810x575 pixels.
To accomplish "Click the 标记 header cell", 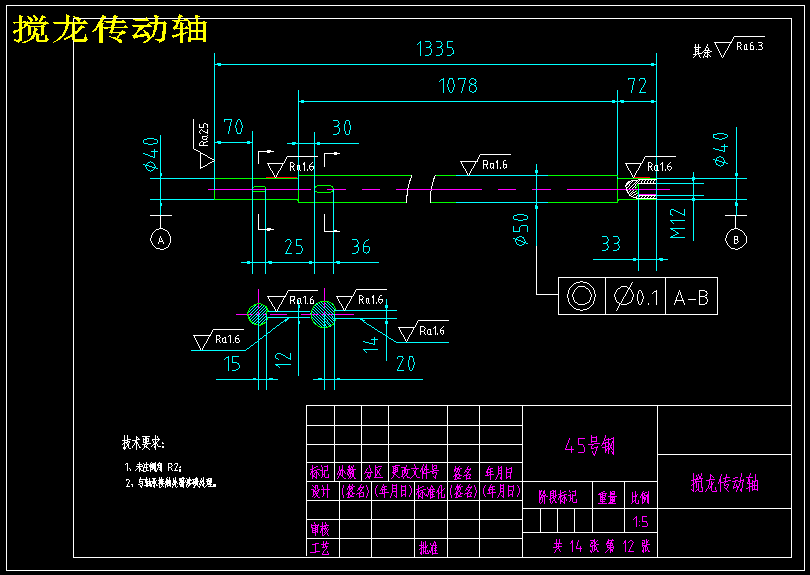I will coord(320,472).
